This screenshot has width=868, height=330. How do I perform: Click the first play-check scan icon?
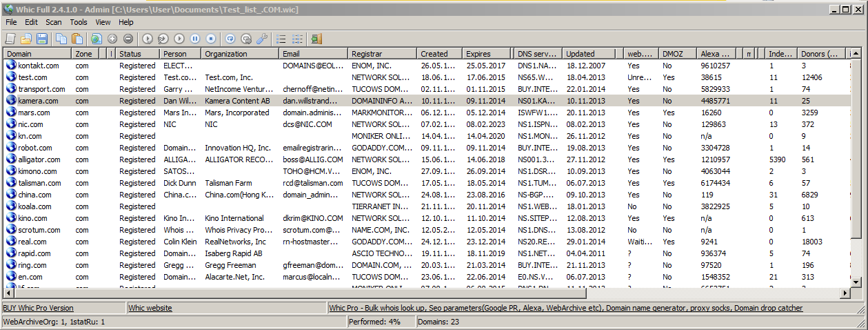(x=148, y=39)
